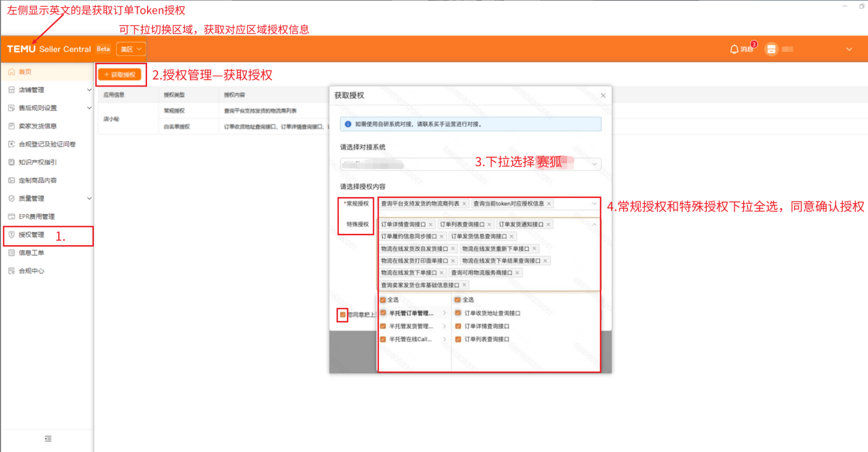
Task: Uncheck 订单列表查询接口 checkbox in dropdown list
Action: 458,340
